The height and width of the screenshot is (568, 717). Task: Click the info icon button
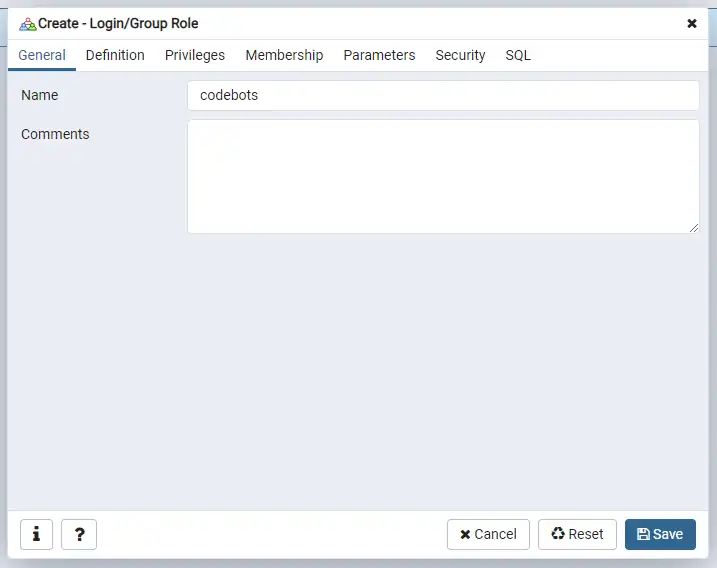[x=36, y=535]
